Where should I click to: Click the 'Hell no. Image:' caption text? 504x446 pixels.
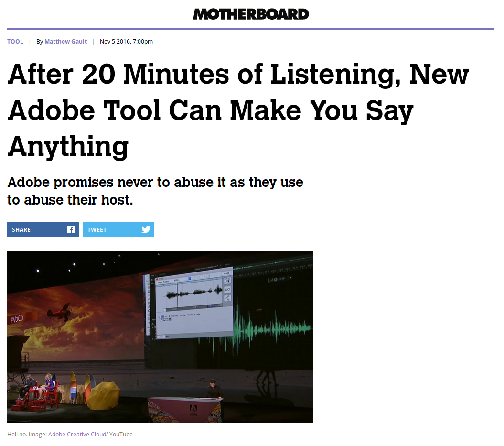pos(27,435)
